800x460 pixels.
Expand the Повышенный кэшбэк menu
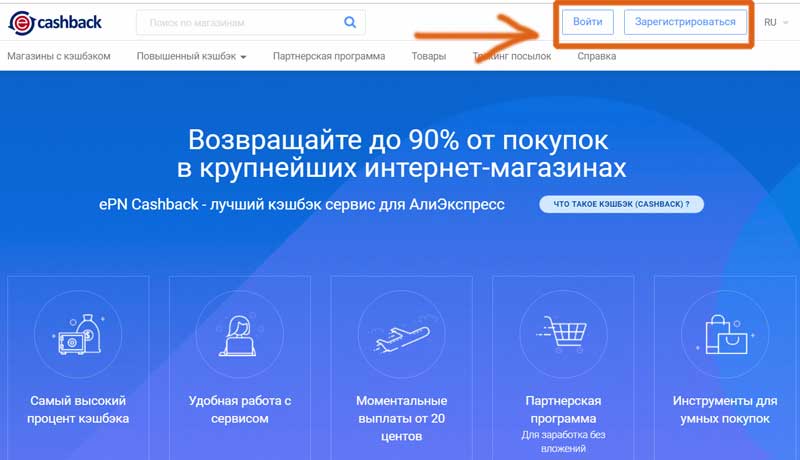[191, 56]
